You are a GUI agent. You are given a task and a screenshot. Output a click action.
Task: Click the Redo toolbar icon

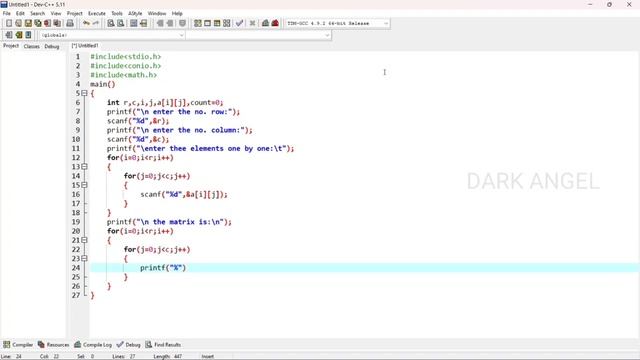point(96,23)
